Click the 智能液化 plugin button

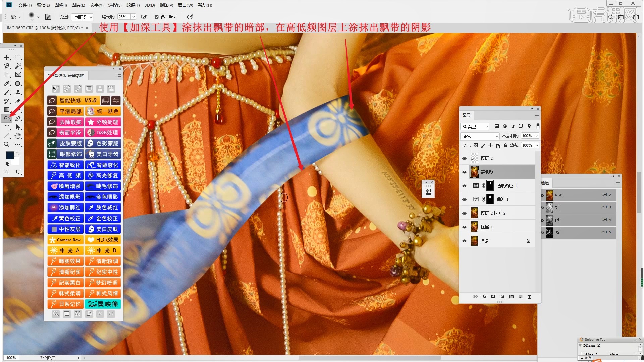point(103,165)
